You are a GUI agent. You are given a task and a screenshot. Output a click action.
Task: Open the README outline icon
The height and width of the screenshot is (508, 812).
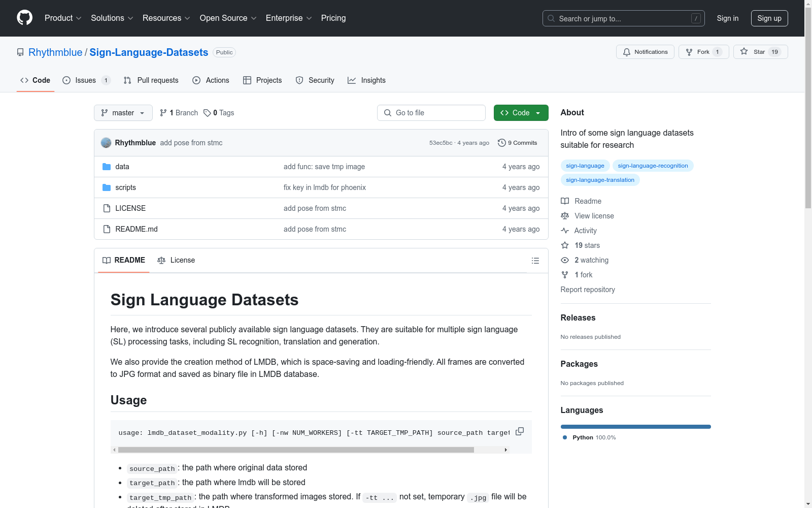pos(535,261)
